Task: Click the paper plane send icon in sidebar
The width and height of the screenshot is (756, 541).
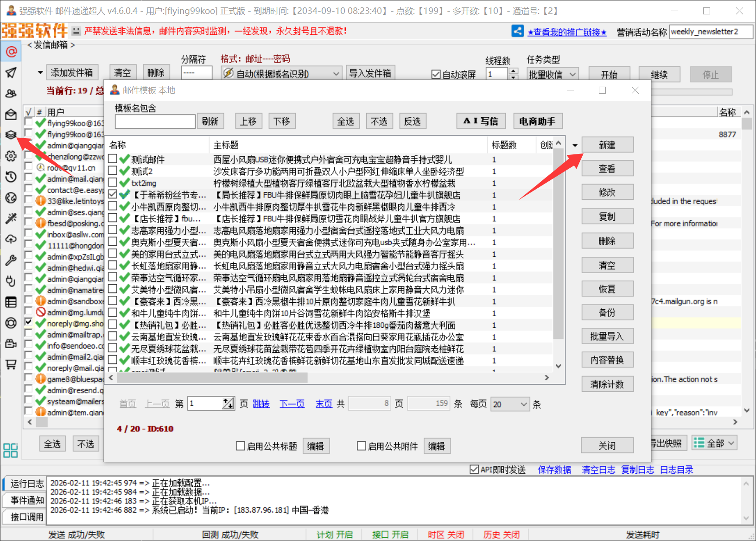Action: point(11,72)
